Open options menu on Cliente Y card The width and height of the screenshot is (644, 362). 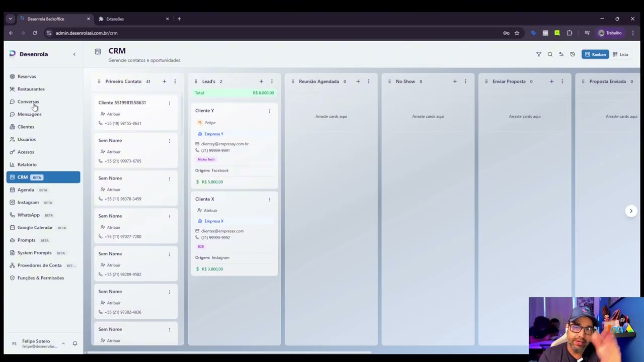269,111
